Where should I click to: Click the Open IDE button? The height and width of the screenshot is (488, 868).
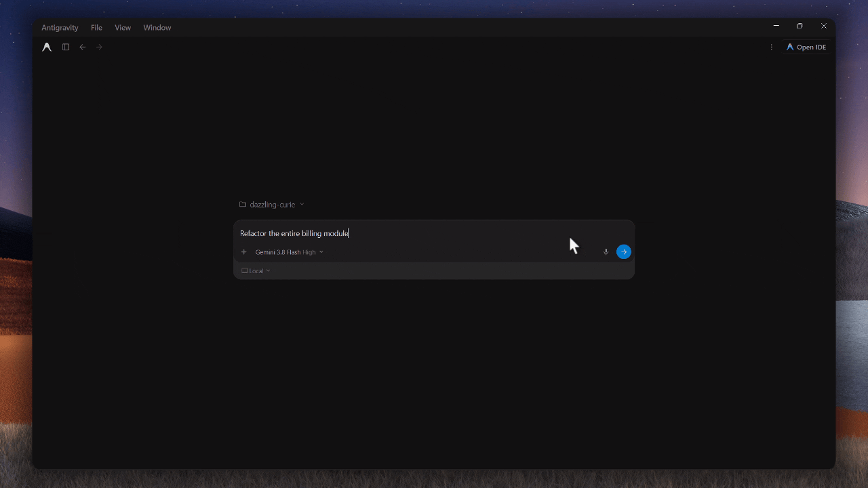[x=806, y=47]
